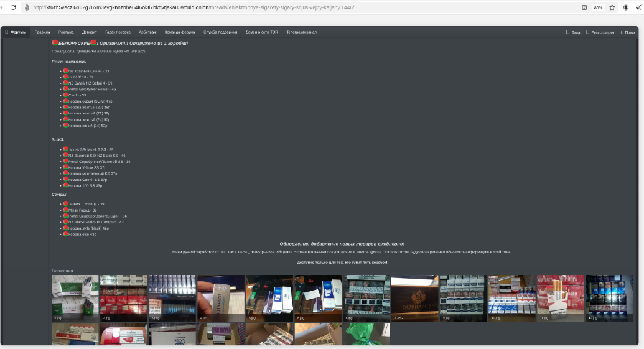Viewport: 644px width, 349px height.
Task: Reset zoom via the 80% indicator
Action: click(598, 7)
